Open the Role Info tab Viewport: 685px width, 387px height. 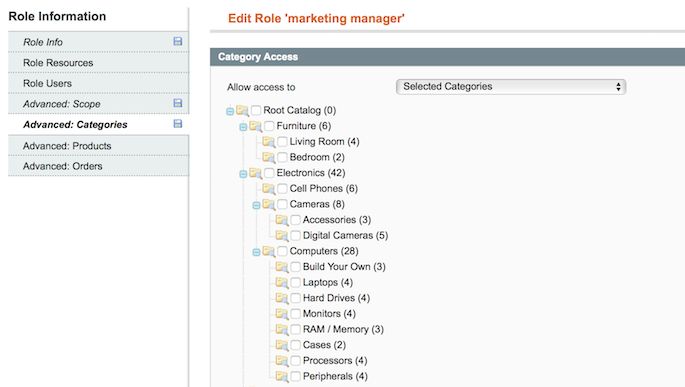pos(98,42)
